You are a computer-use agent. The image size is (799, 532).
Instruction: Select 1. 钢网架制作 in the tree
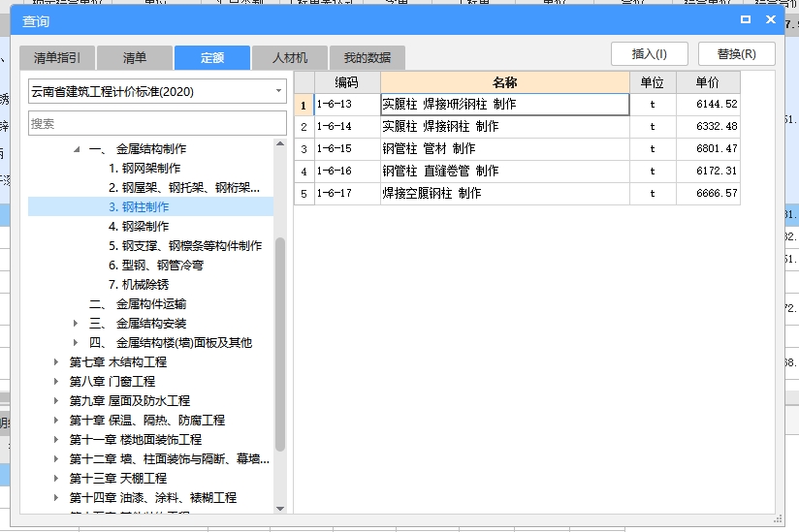click(144, 169)
